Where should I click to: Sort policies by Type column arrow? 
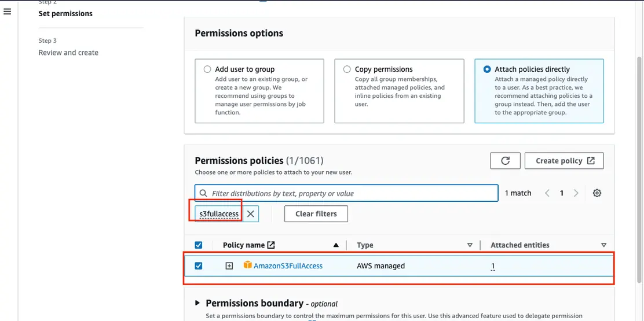pos(470,245)
